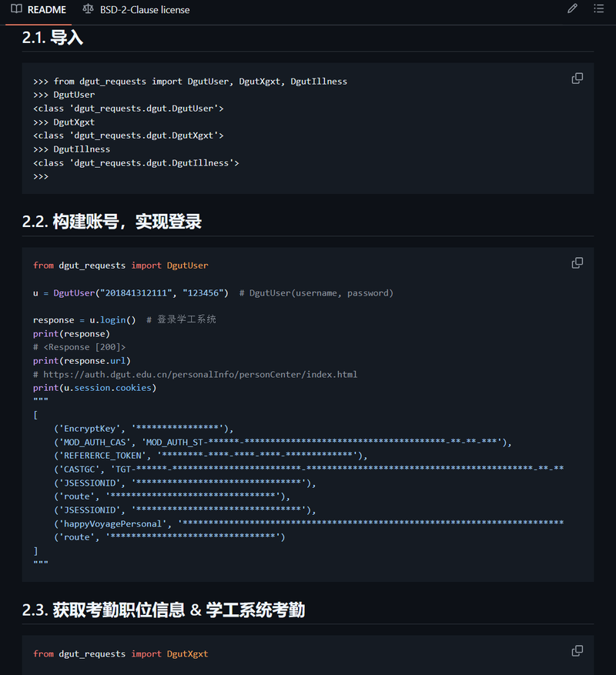This screenshot has height=675, width=616.
Task: Click the book icon beside README
Action: 16,9
